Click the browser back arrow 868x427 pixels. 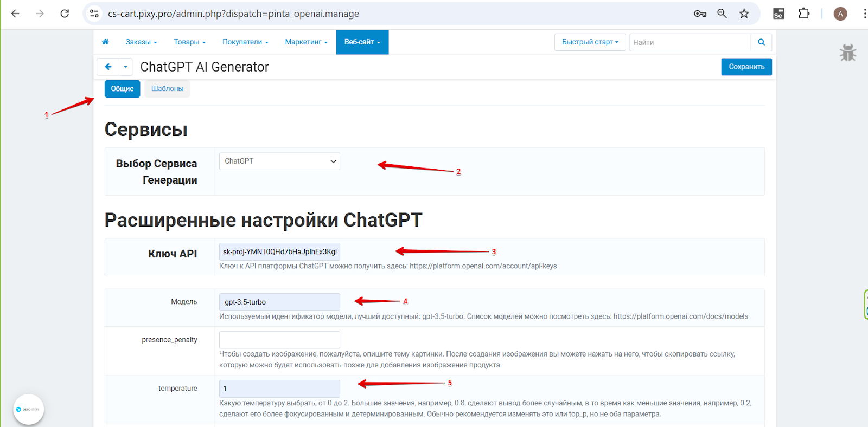(15, 14)
